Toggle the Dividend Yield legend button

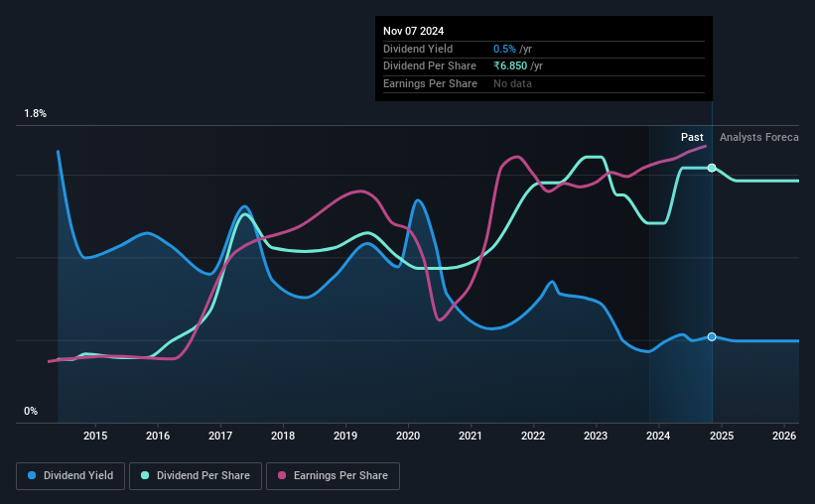70,476
